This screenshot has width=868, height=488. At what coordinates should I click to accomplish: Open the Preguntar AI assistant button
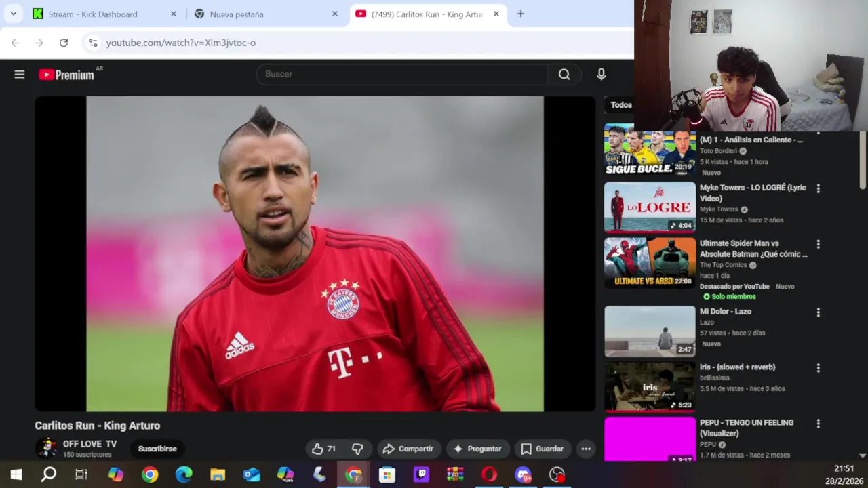tap(477, 449)
